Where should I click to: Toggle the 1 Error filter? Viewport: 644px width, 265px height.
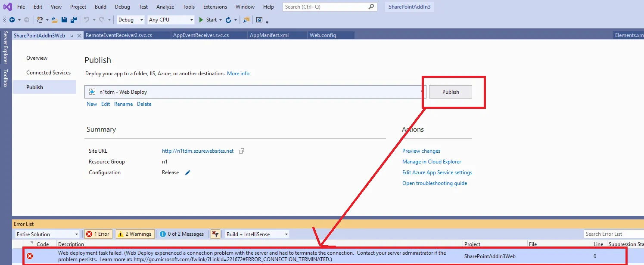pos(98,234)
